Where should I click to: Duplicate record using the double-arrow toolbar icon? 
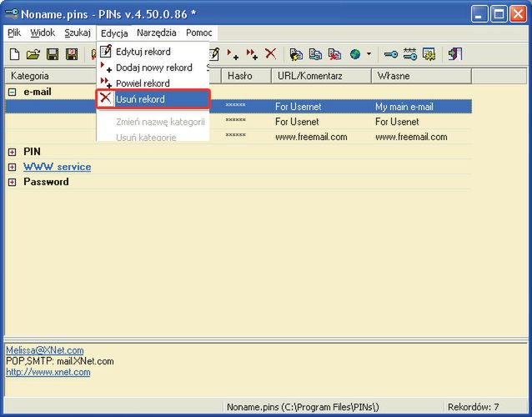click(252, 54)
